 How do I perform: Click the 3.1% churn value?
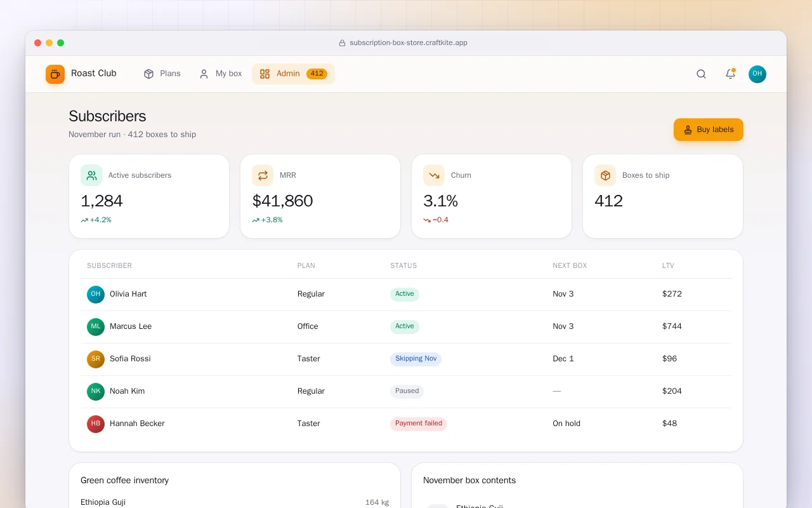pos(440,201)
